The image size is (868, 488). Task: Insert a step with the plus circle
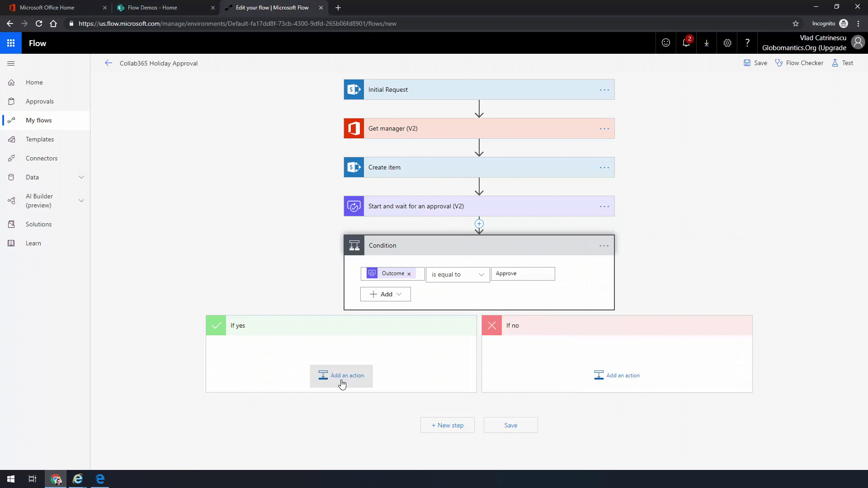click(479, 224)
